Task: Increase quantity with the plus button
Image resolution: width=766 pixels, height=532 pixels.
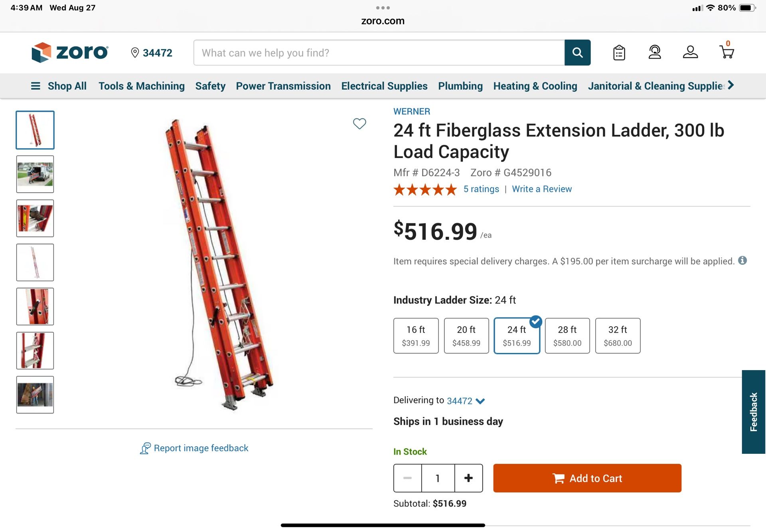Action: 468,478
